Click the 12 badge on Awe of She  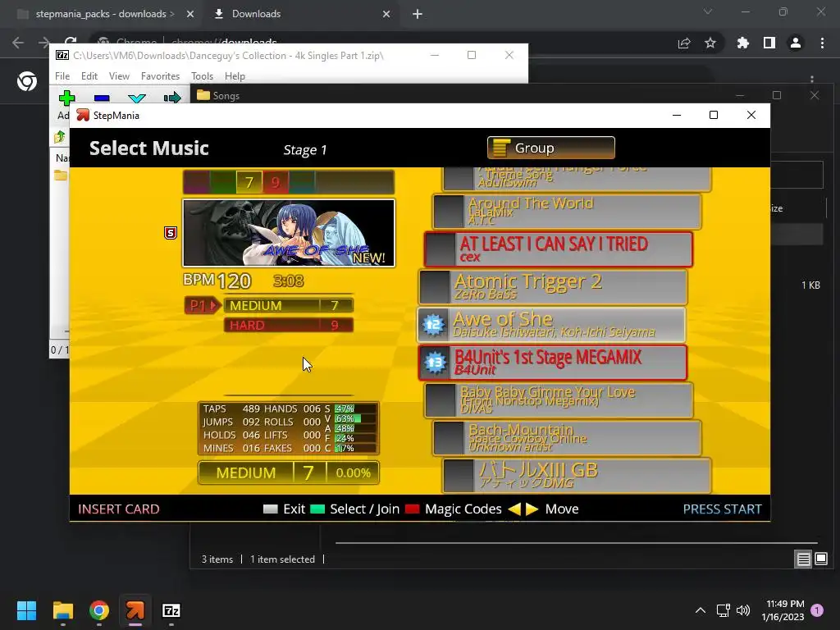click(433, 325)
